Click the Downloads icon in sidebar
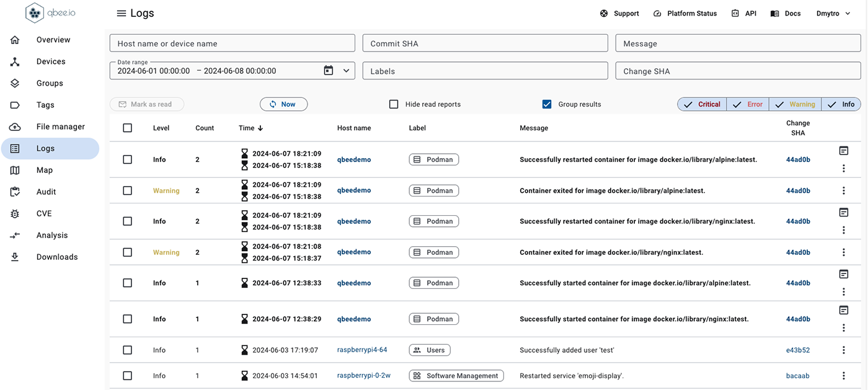 (x=15, y=257)
